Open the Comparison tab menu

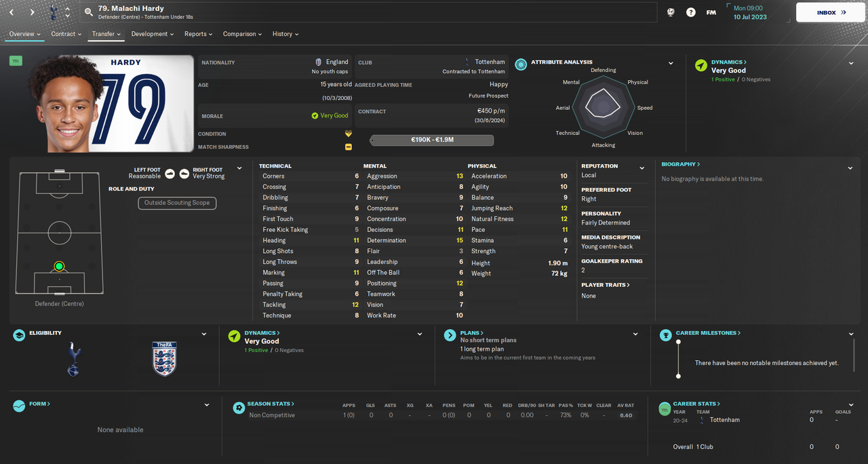(243, 34)
